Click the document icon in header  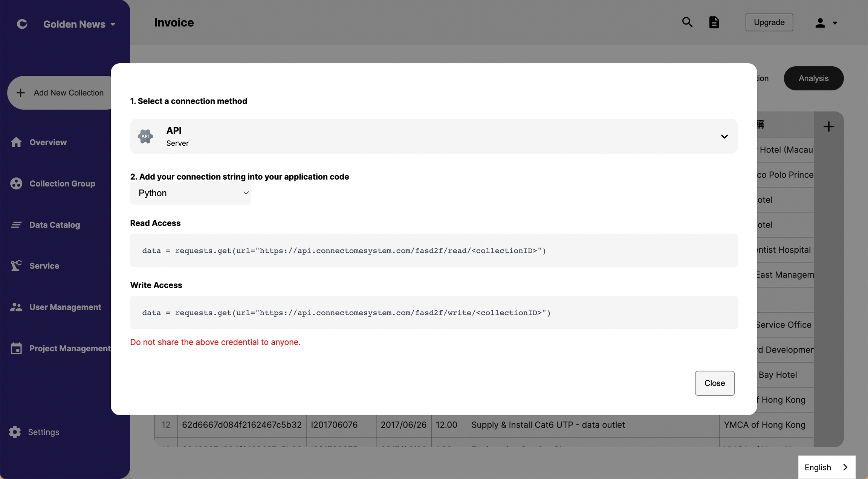click(714, 22)
